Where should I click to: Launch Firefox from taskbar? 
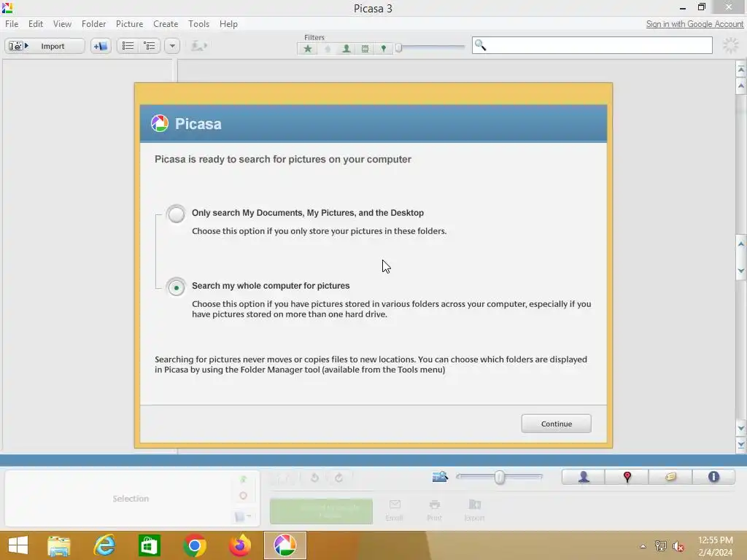pyautogui.click(x=239, y=545)
